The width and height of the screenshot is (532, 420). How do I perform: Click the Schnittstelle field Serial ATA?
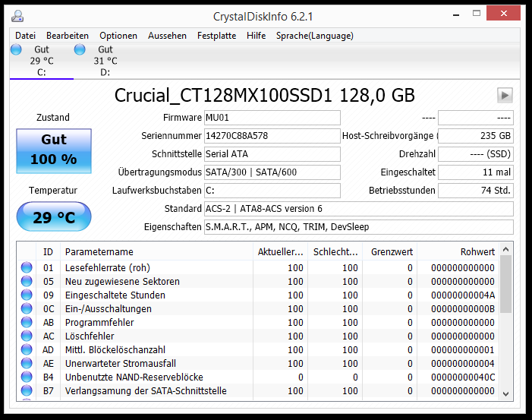(272, 154)
